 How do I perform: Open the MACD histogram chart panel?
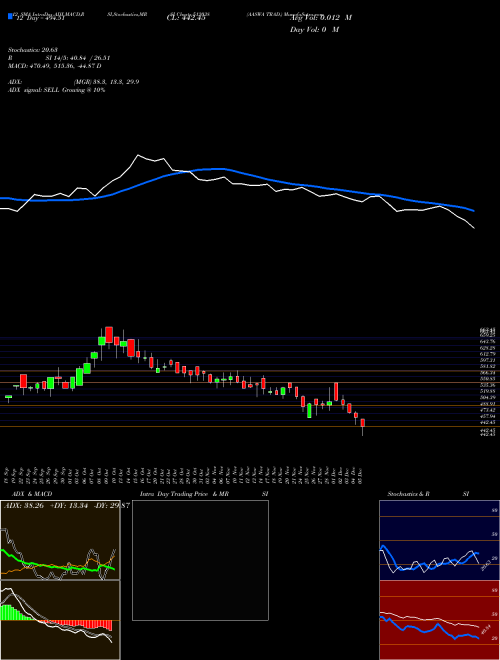click(x=60, y=620)
